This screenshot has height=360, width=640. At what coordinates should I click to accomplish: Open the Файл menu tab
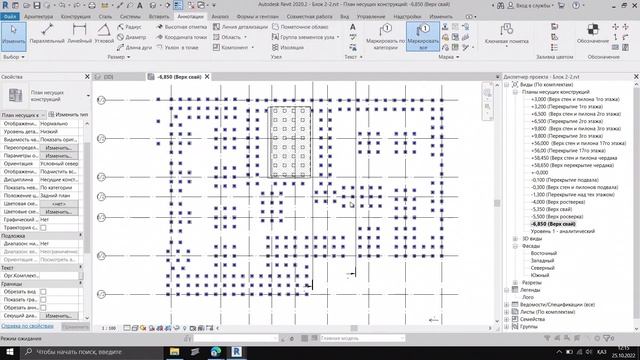pyautogui.click(x=10, y=17)
